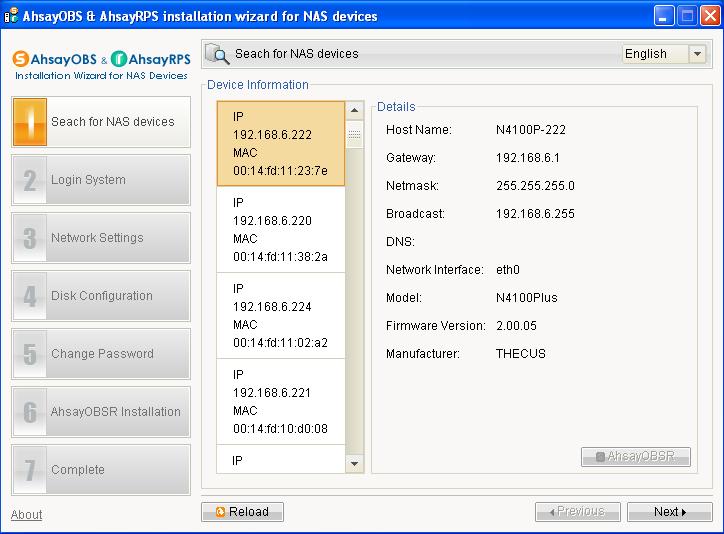Click the step 5 number icon
The height and width of the screenshot is (534, 724).
click(30, 354)
